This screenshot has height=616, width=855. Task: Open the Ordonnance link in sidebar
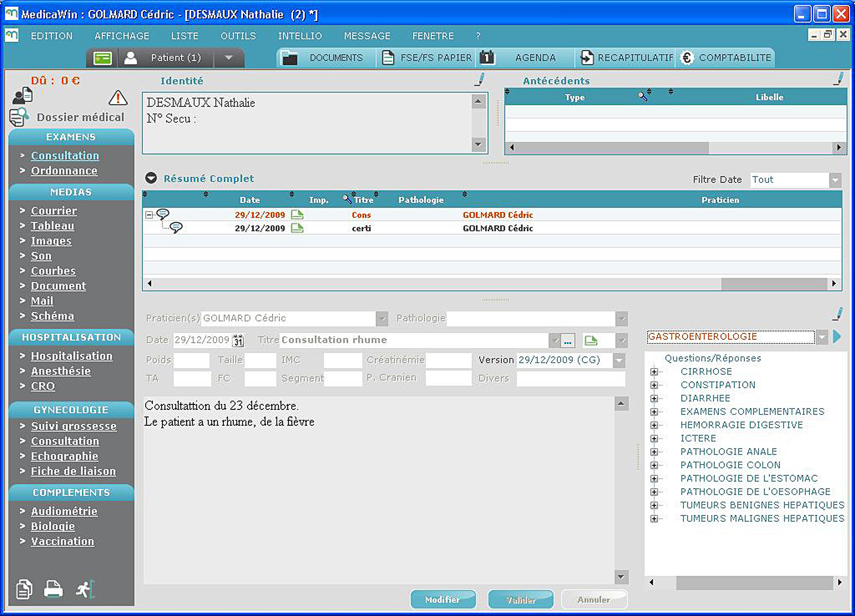coord(64,171)
